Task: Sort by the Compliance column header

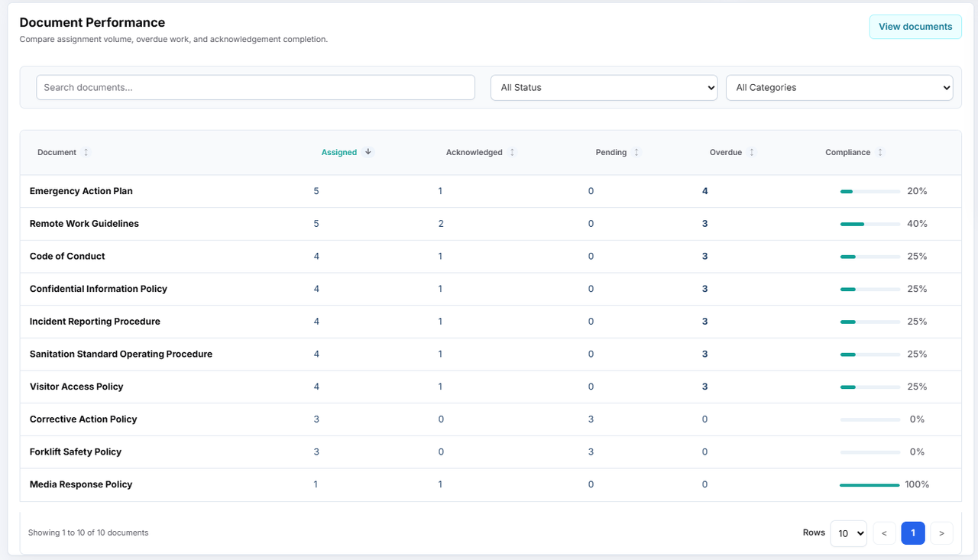Action: [847, 152]
